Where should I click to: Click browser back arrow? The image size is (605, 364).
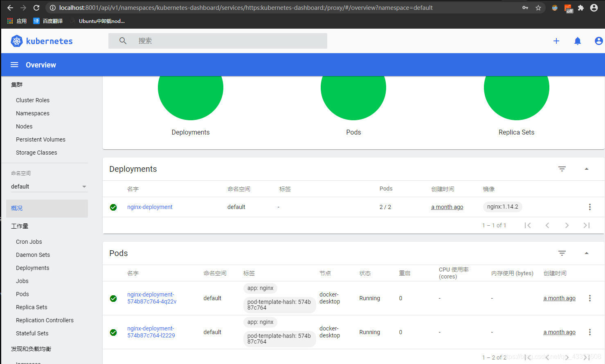10,8
